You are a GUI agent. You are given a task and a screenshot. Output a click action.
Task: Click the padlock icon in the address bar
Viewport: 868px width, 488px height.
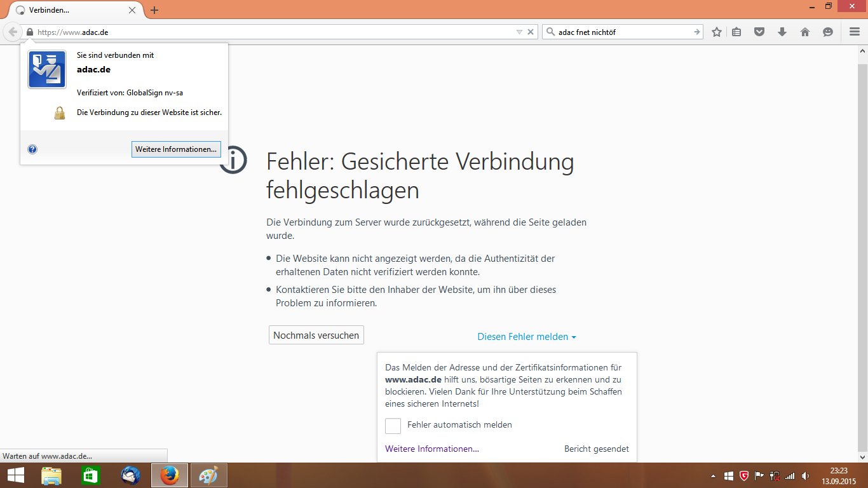29,32
